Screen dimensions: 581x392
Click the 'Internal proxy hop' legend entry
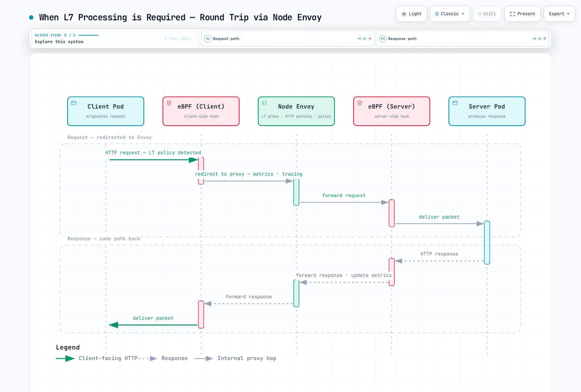click(x=235, y=359)
